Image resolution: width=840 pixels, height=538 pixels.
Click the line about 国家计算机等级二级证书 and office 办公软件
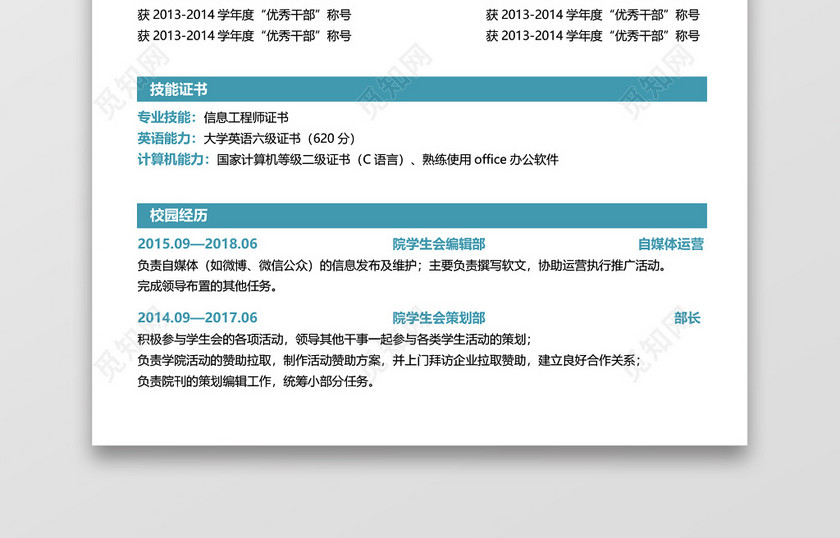[387, 159]
